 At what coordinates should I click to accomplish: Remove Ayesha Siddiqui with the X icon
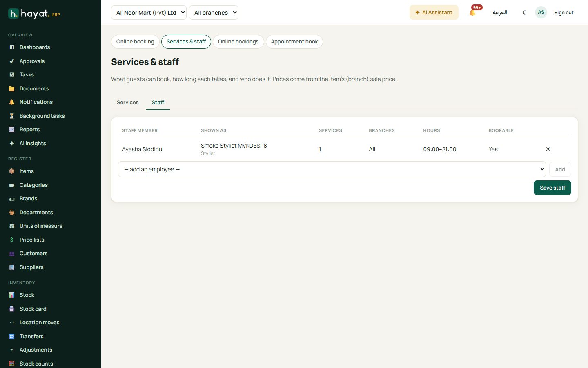coord(548,149)
